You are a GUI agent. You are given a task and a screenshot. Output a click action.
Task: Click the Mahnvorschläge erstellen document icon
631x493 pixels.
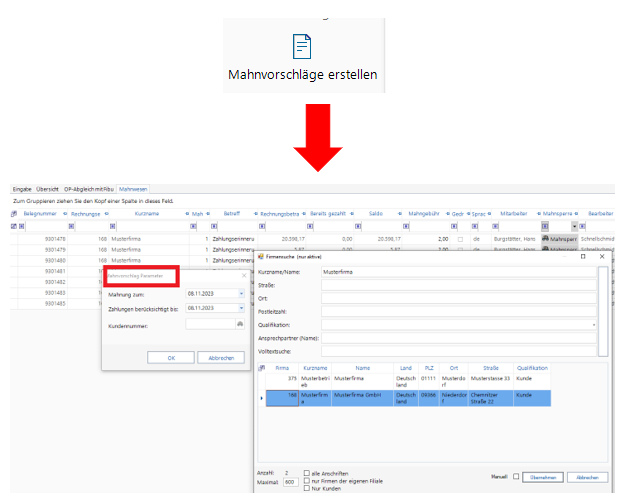click(x=301, y=46)
